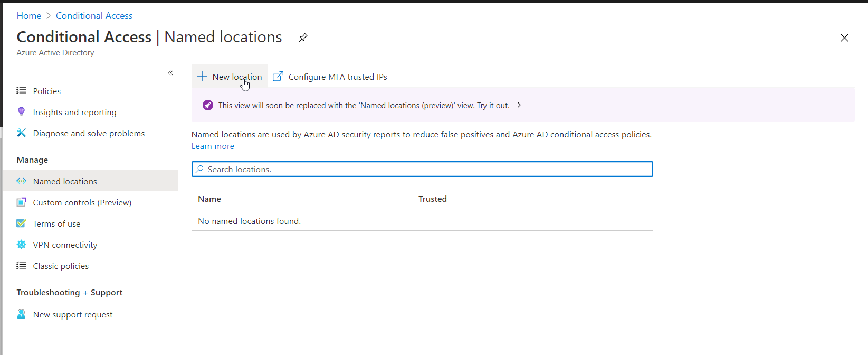Click the Named locations icon in sidebar
The image size is (868, 355).
pos(21,181)
